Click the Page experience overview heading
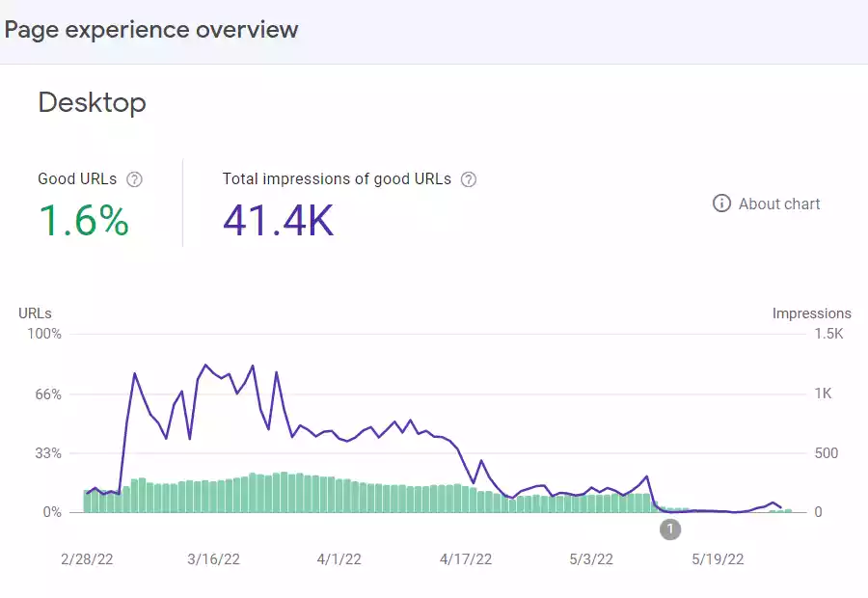The height and width of the screenshot is (598, 868). pos(151,29)
